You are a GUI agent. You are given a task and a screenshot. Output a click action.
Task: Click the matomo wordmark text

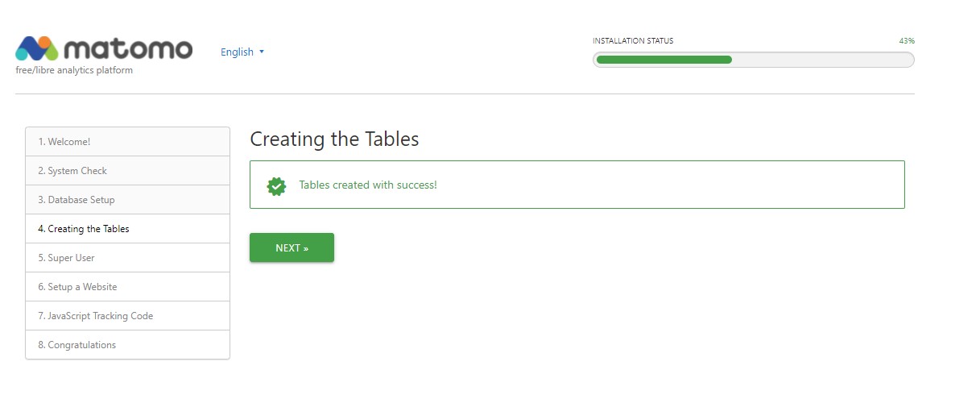(x=127, y=48)
